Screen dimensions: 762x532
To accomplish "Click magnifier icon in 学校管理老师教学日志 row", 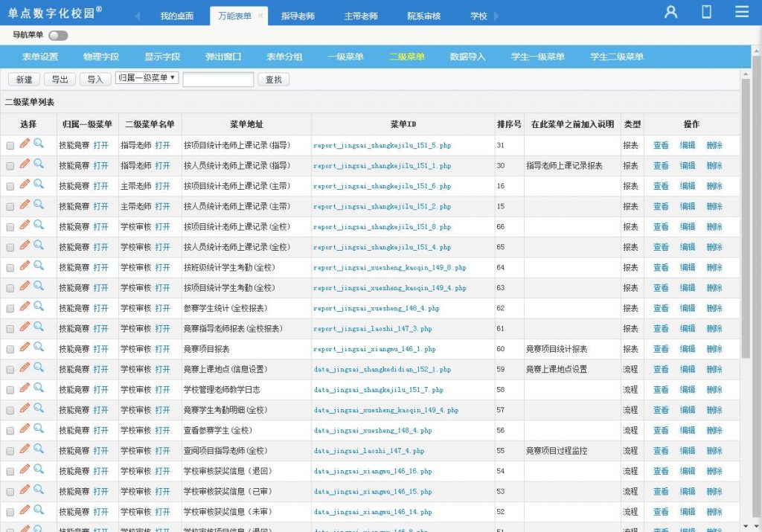I will [39, 388].
